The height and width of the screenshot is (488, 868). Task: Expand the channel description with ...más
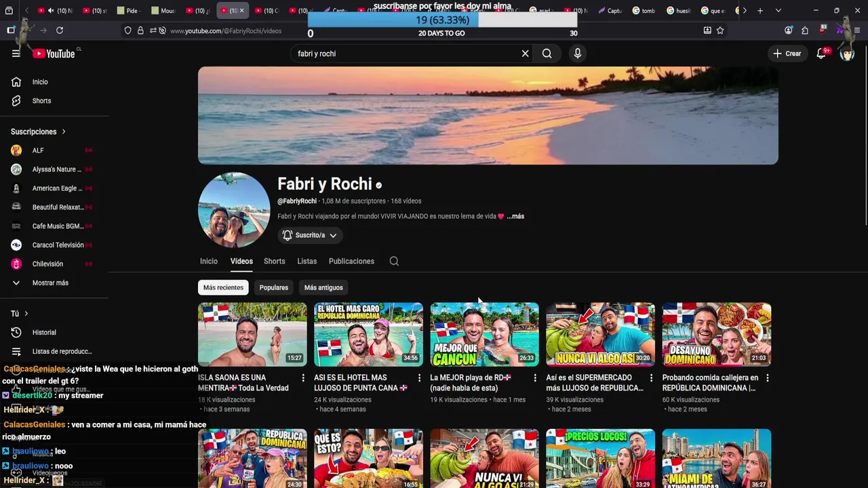(515, 216)
